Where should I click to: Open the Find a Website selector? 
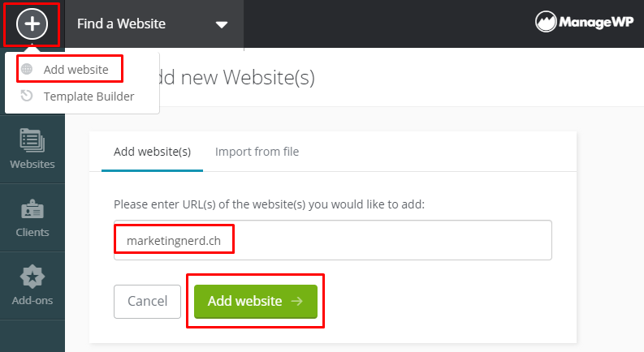pos(154,24)
